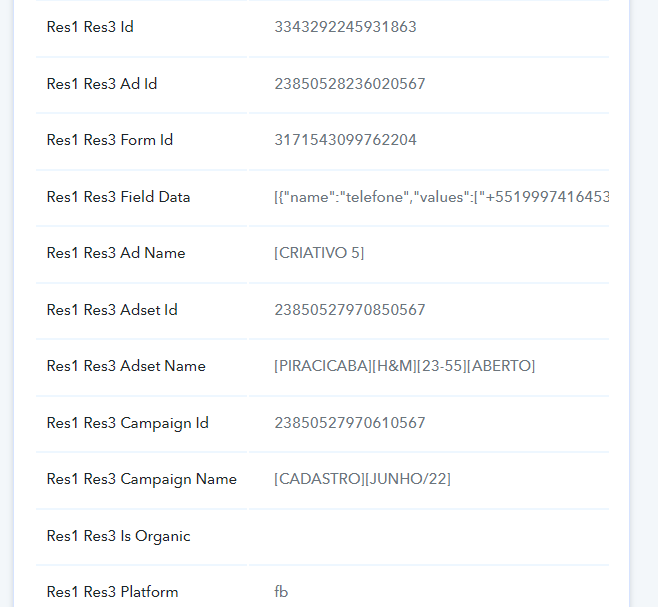Click the Res1 Res3 Is Organic label

tap(118, 536)
